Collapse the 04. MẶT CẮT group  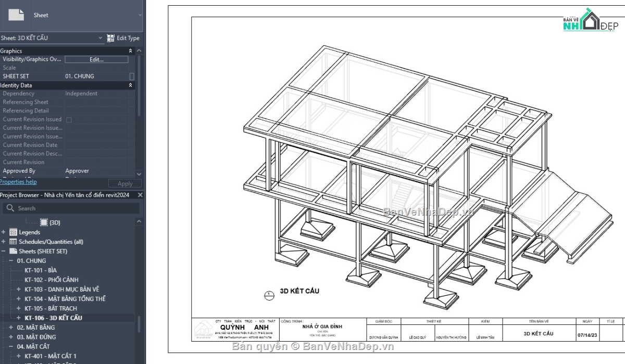tap(11, 346)
